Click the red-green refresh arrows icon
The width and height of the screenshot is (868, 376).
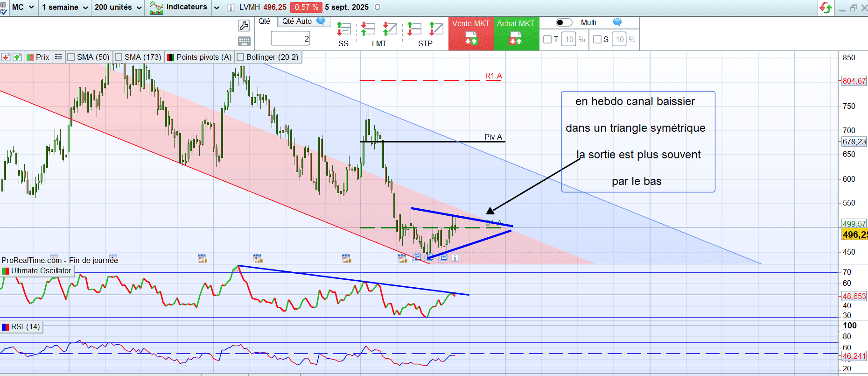click(x=826, y=7)
